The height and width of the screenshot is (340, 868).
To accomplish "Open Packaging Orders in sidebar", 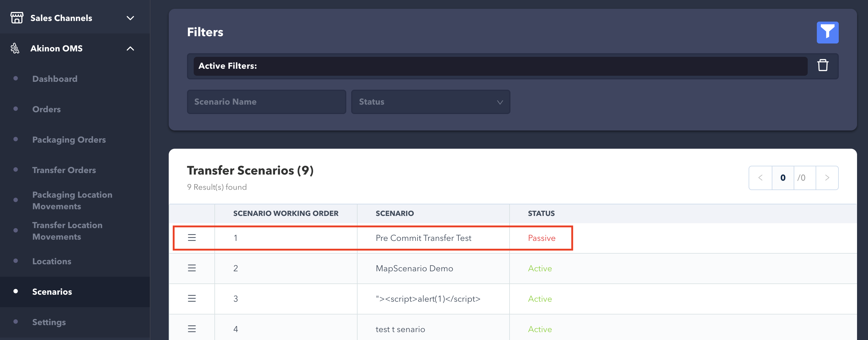I will coord(69,140).
